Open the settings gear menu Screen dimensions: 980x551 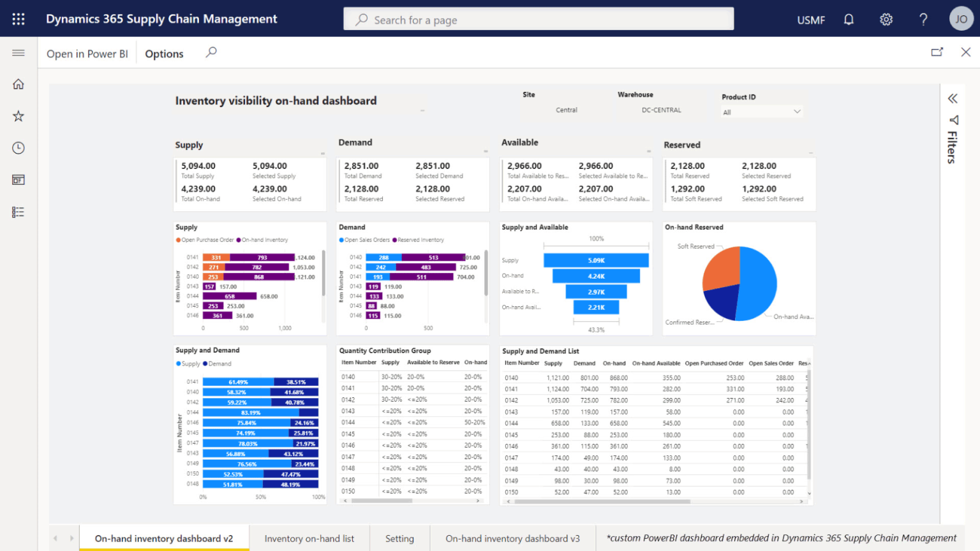click(886, 19)
